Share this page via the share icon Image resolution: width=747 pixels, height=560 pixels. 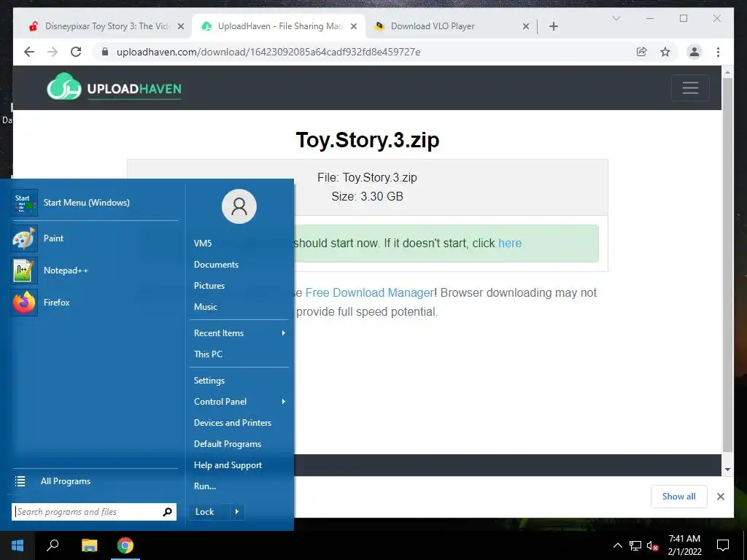(x=642, y=52)
